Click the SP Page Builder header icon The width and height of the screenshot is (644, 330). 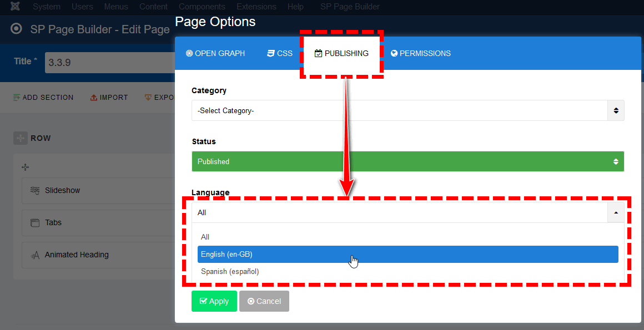tap(17, 29)
